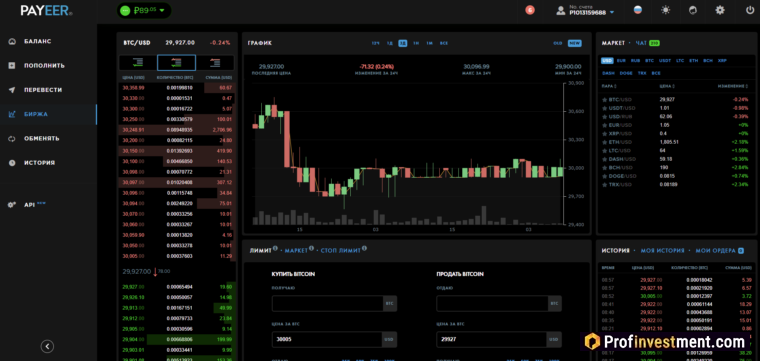Open settings gear icon in header
The image size is (760, 361).
click(720, 10)
